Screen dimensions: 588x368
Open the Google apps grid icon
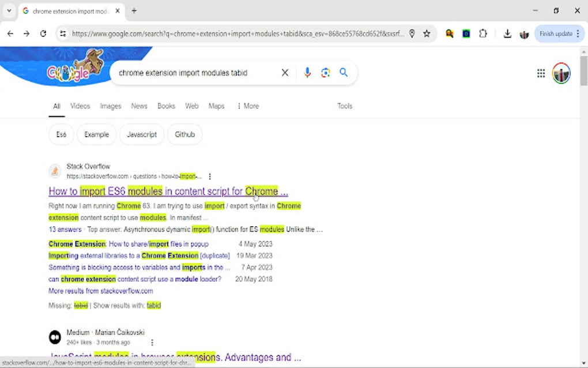[x=541, y=73]
